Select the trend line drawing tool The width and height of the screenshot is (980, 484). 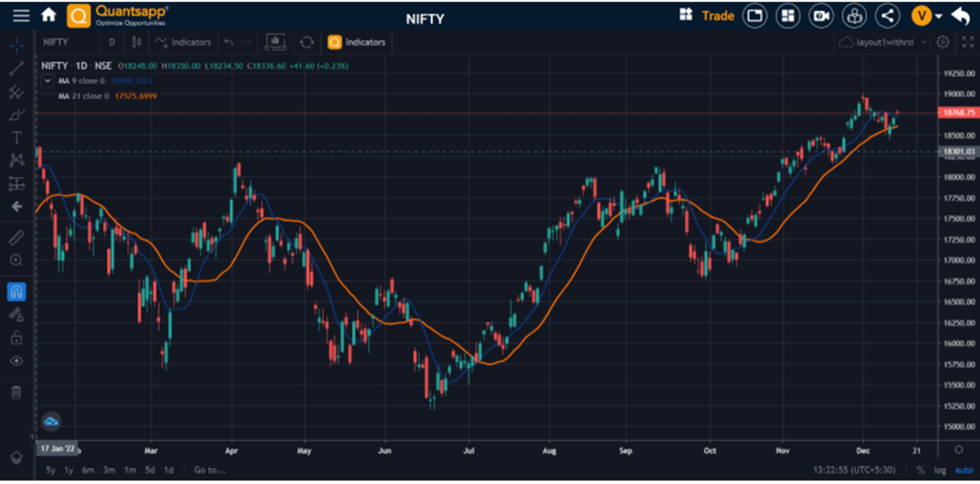[17, 68]
